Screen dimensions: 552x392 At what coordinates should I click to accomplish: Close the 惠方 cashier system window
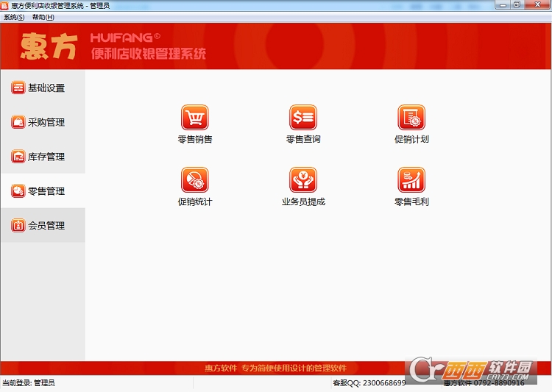(537, 4)
